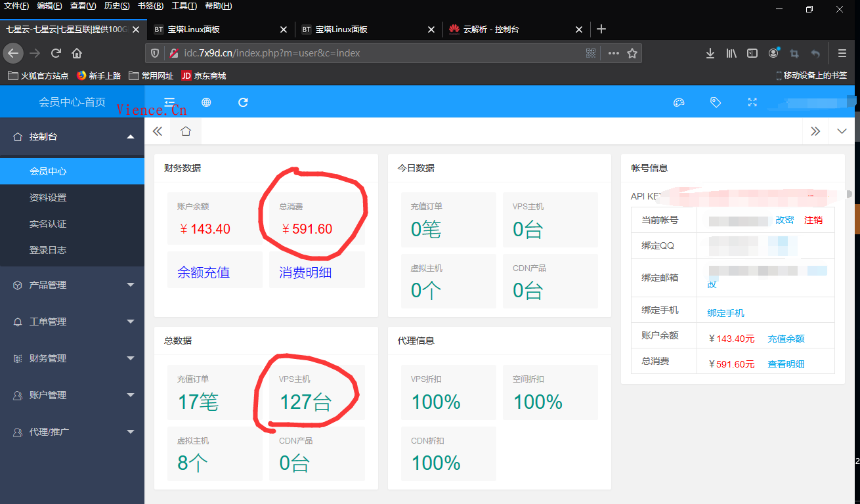This screenshot has width=860, height=504.
Task: Open Firefox downloads icon
Action: point(710,52)
